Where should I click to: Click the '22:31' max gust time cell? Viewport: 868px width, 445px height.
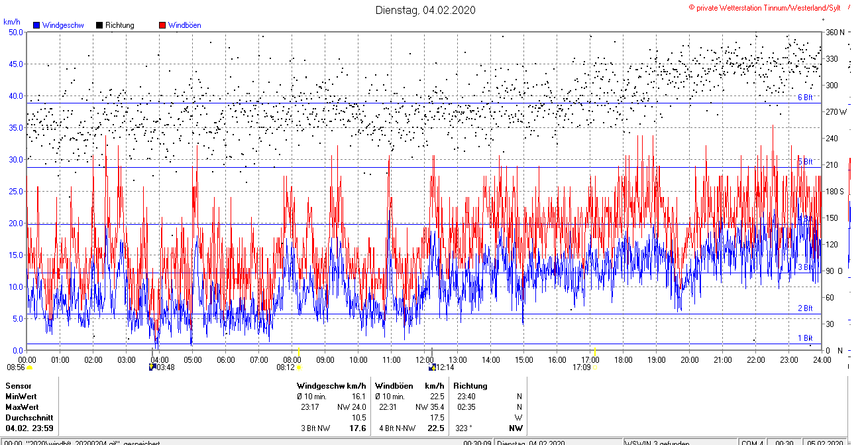click(x=388, y=407)
